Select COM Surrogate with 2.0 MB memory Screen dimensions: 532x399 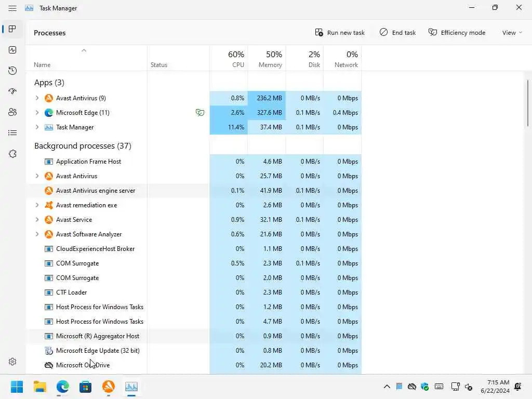(194, 278)
